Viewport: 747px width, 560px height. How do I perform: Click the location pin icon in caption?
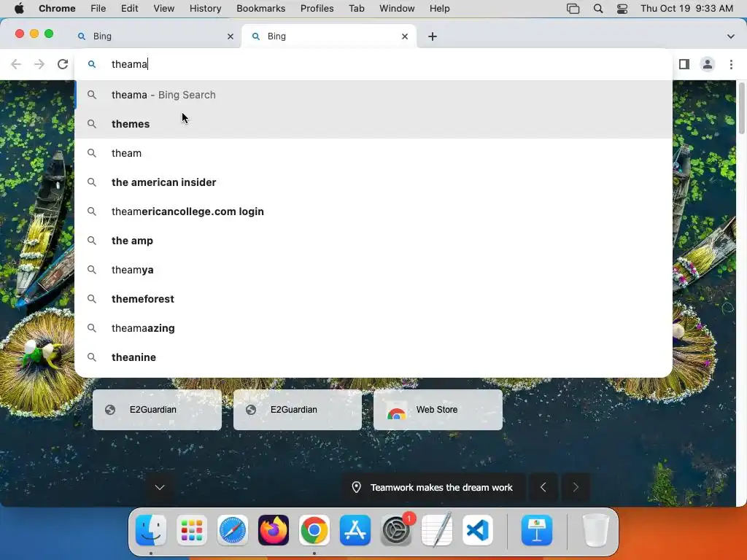[356, 487]
